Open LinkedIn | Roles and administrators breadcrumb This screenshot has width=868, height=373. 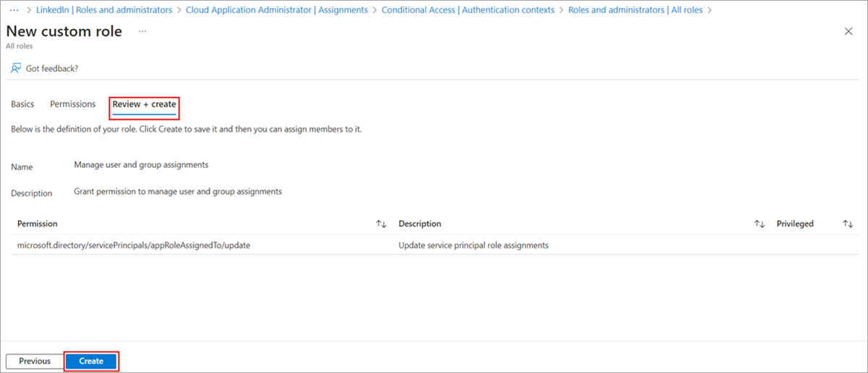[104, 10]
